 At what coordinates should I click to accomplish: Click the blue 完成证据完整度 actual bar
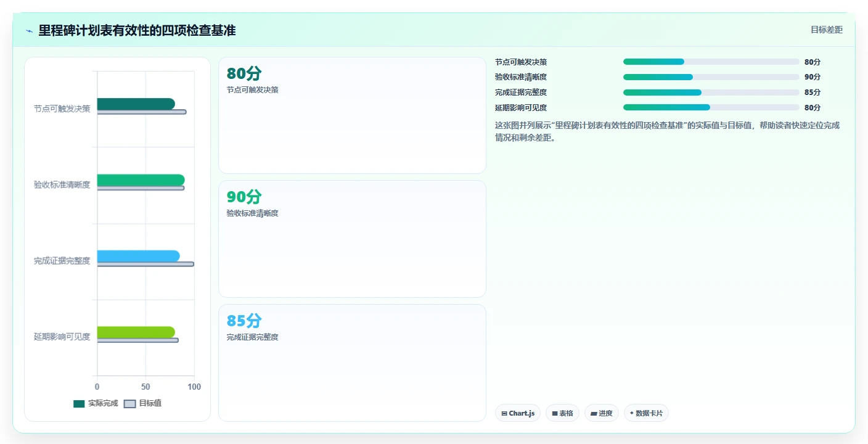(138, 256)
